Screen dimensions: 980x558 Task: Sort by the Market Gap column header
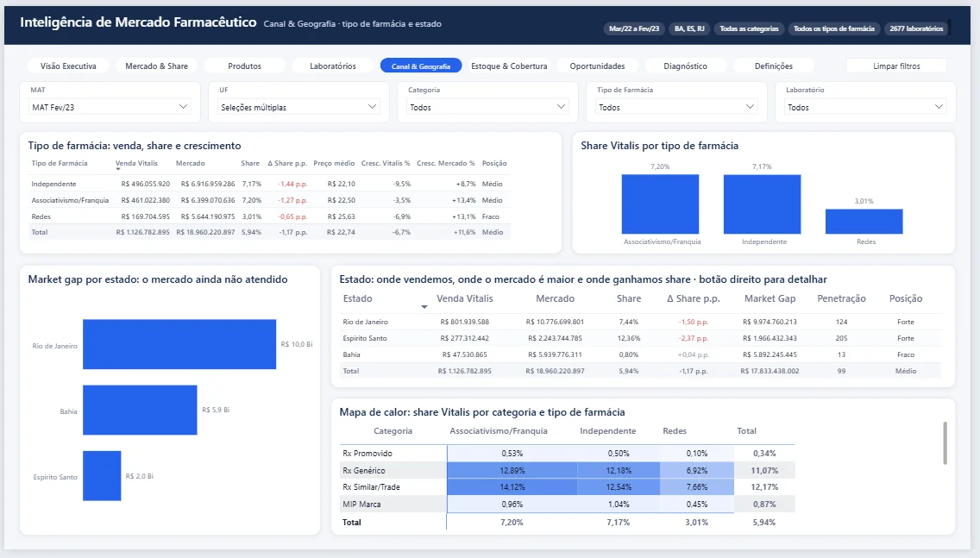tap(770, 298)
